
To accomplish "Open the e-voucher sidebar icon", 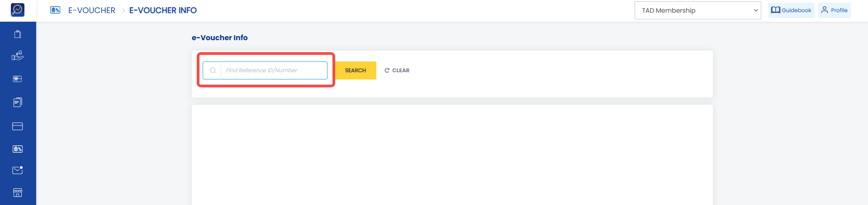I will (x=18, y=149).
